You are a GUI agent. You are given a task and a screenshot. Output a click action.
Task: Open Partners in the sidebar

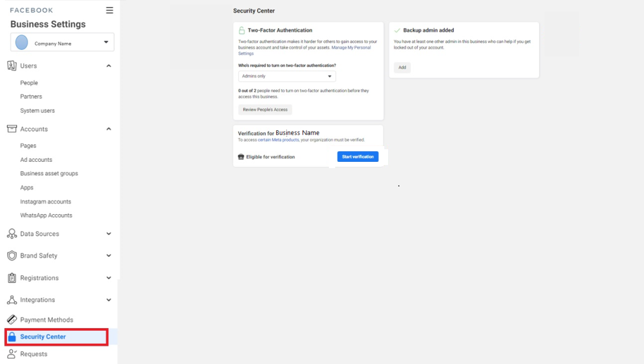tap(31, 96)
